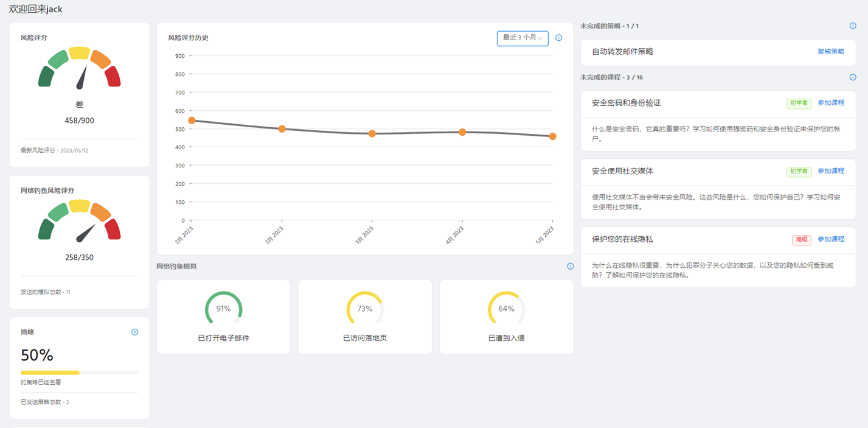Click the 64% 已遭到入侵 ring chart
This screenshot has height=428, width=868.
pyautogui.click(x=506, y=309)
